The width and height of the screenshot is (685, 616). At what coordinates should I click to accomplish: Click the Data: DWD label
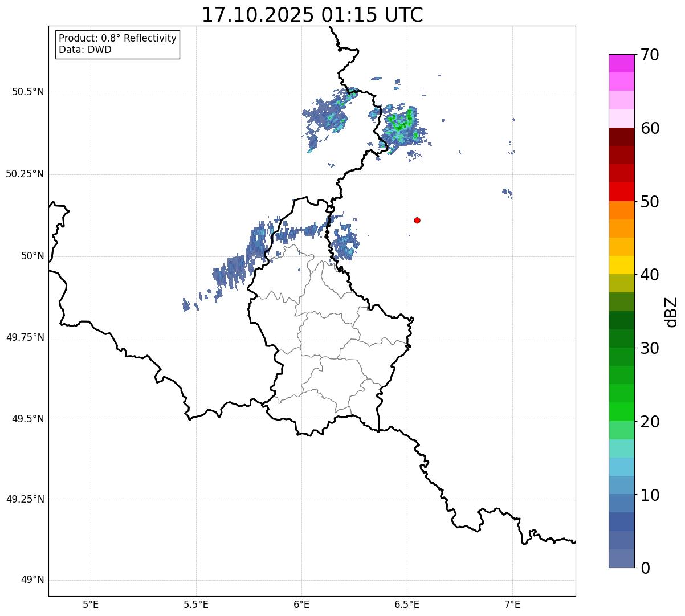(x=85, y=50)
